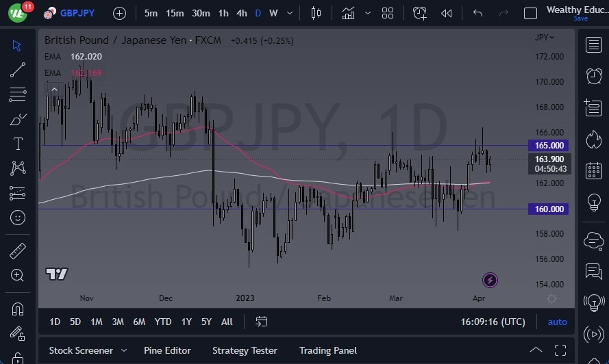609x364 pixels.
Task: Expand the Stock Screener dropdown chevron
Action: click(x=124, y=350)
